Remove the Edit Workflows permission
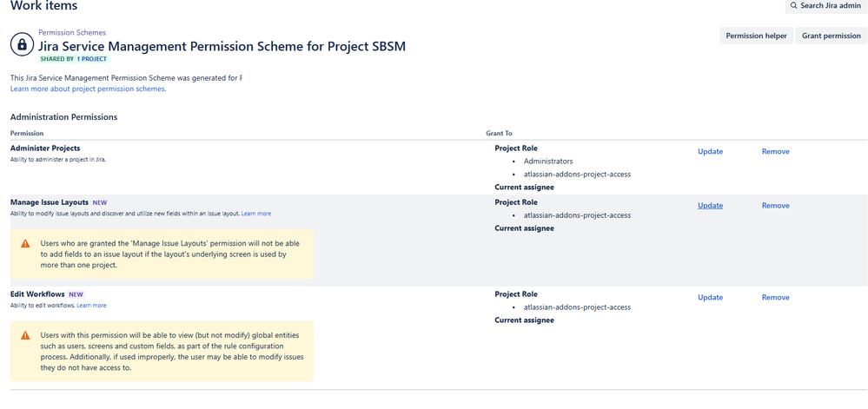The height and width of the screenshot is (409, 868). coord(775,297)
